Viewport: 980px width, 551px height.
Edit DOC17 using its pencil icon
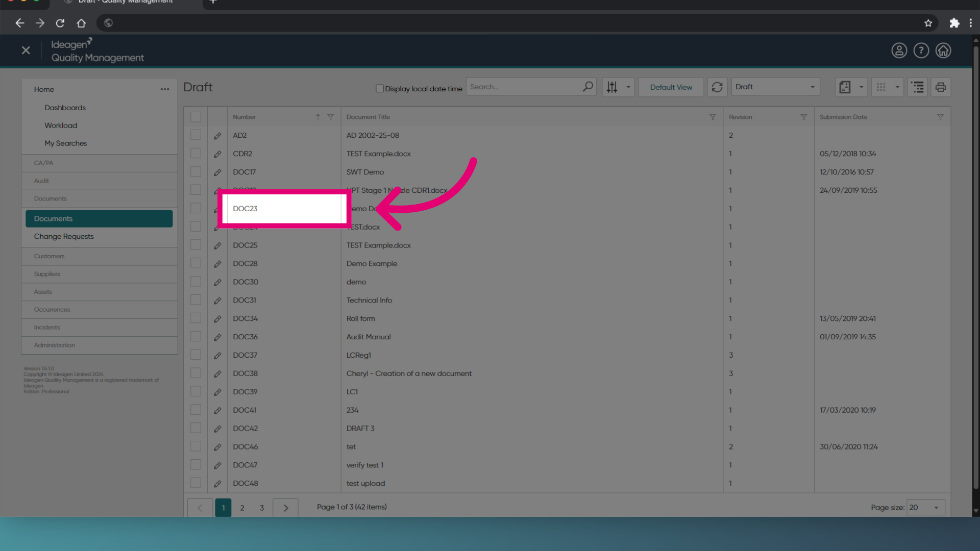click(217, 172)
